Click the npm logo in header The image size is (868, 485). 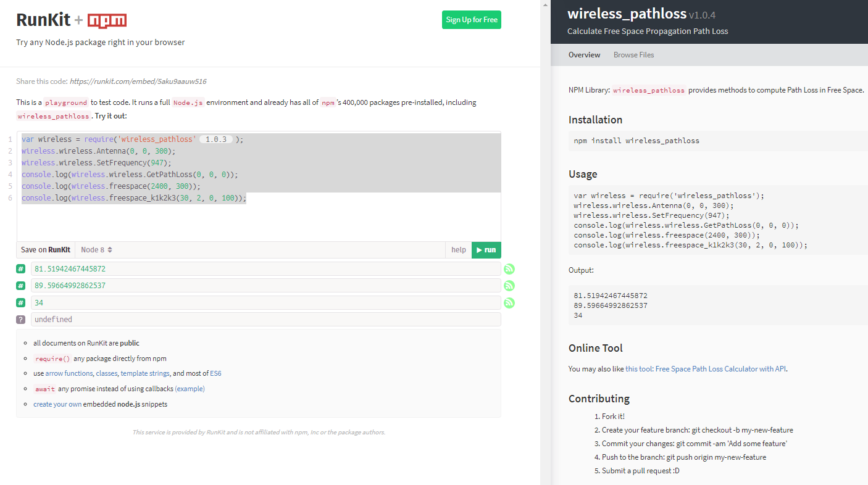[107, 21]
